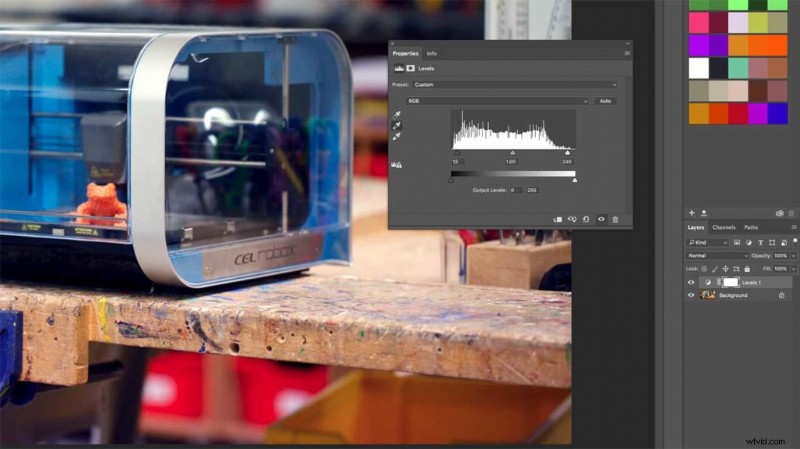Pick the blue swatch in the last row
Image resolution: width=800 pixels, height=449 pixels.
pos(778,114)
